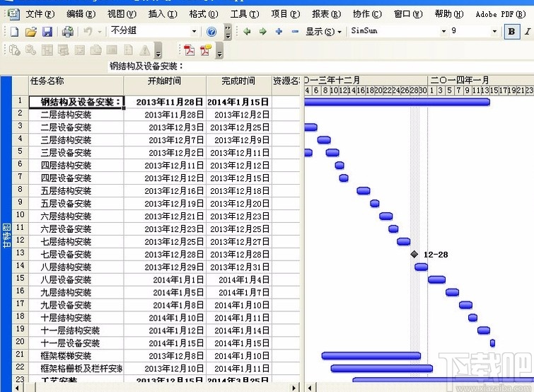Open Microsoft Project help (blue question mark)

pyautogui.click(x=211, y=32)
